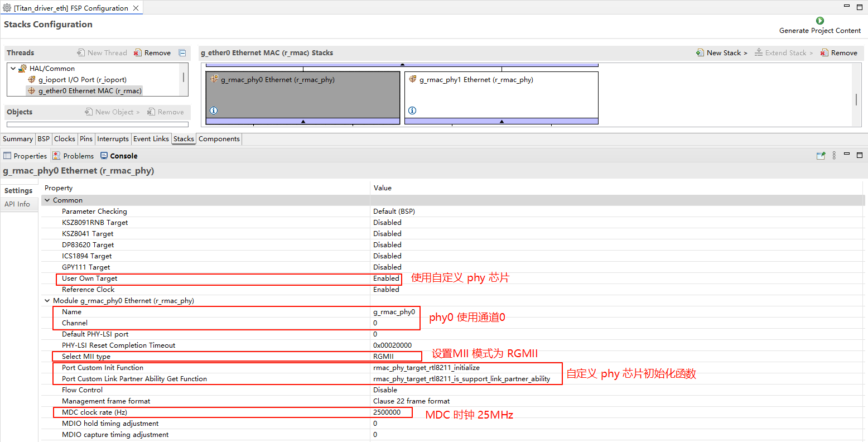Viewport: 868px width, 442px height.
Task: Click Remove button in Threads panel
Action: [152, 53]
